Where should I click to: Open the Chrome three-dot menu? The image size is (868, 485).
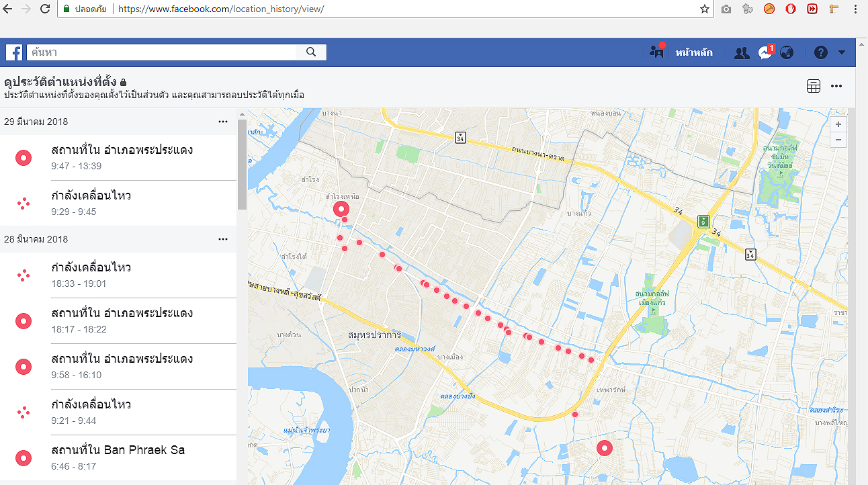856,9
